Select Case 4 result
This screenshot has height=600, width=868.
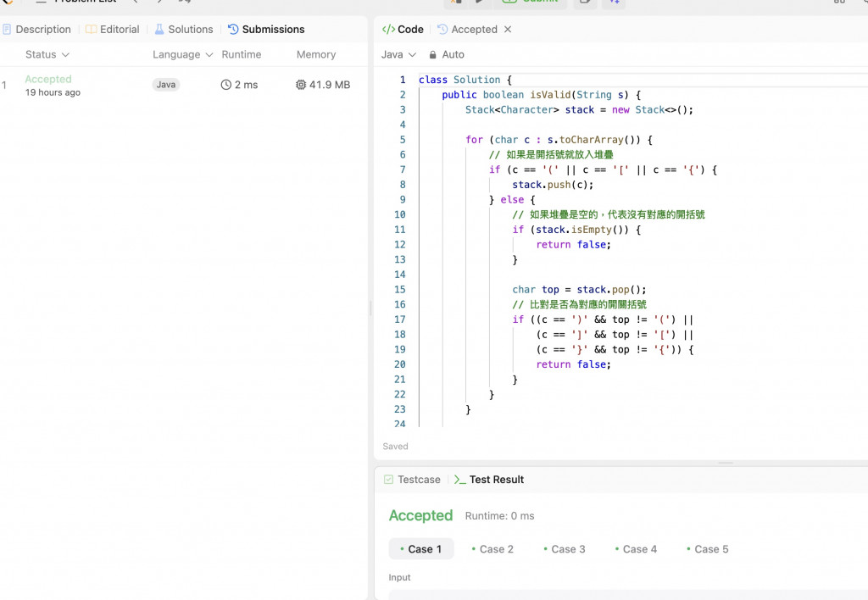point(636,549)
